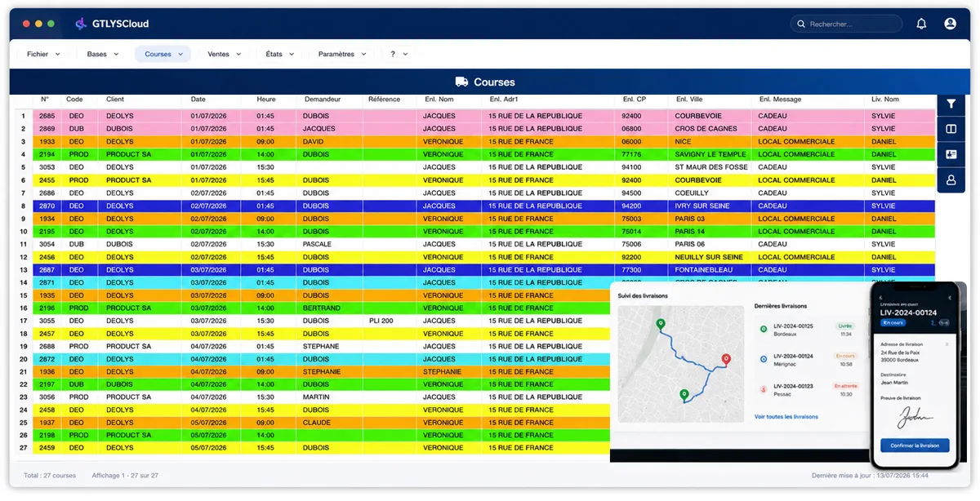980x501 pixels.
Task: Tap Confirmer la livraison on phone
Action: 915,445
